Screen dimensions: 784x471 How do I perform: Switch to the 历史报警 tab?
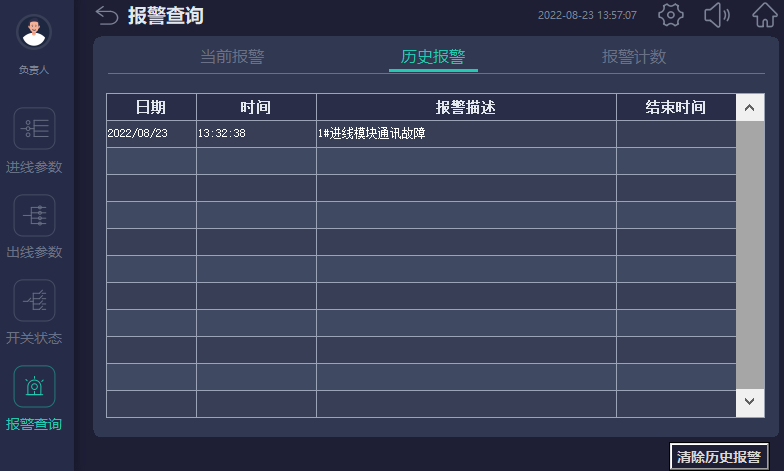[433, 57]
